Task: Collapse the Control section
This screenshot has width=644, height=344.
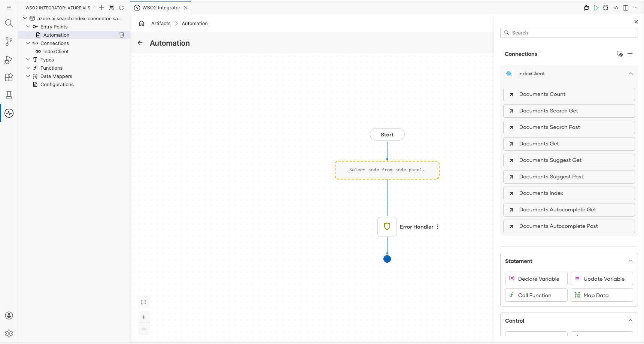Action: (x=631, y=320)
